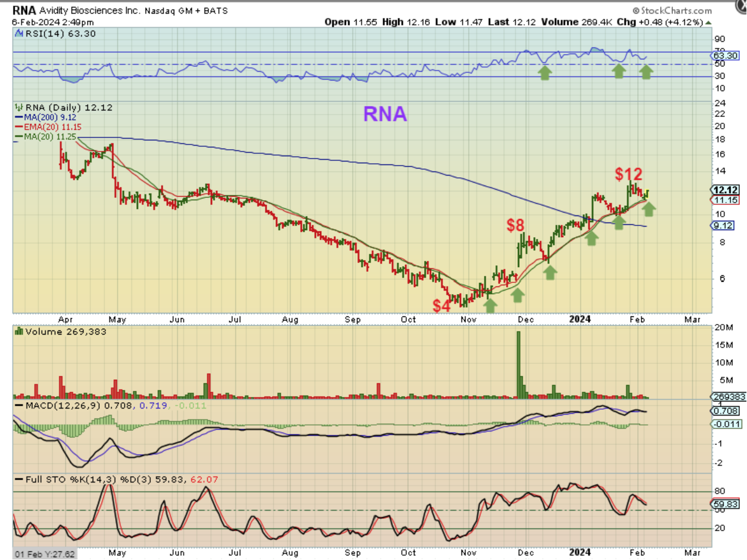This screenshot has width=747, height=560.
Task: Click the Volume 269,383 panel label
Action: coord(65,332)
